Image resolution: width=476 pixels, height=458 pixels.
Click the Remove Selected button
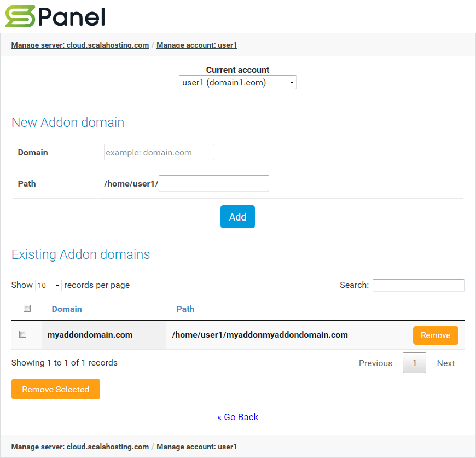click(55, 389)
